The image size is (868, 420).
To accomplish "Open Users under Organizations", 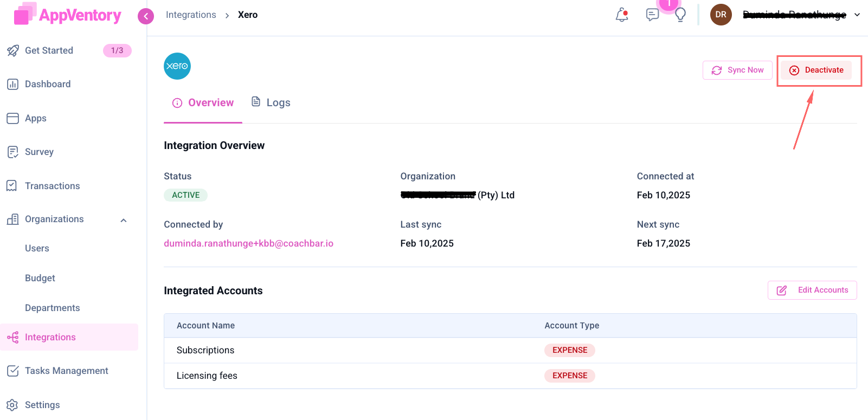I will (37, 248).
